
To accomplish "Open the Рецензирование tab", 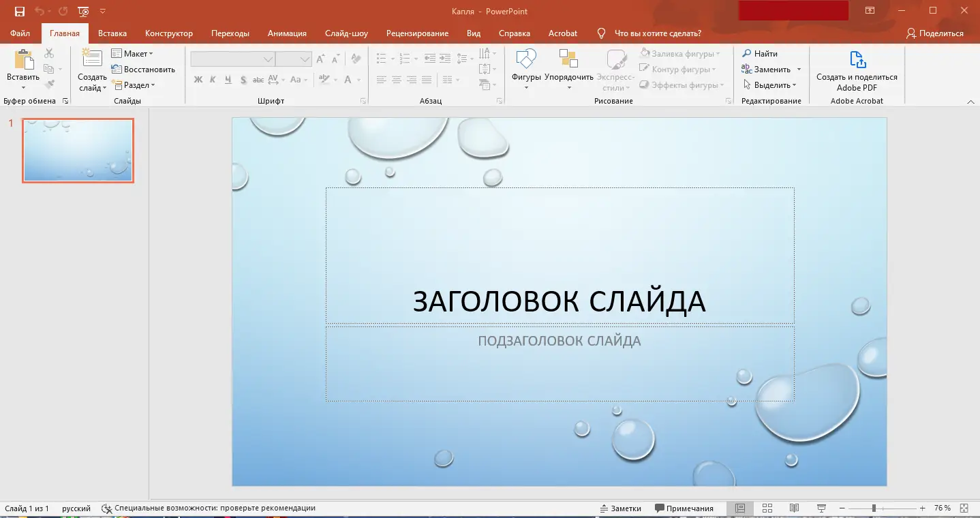I will [x=417, y=33].
